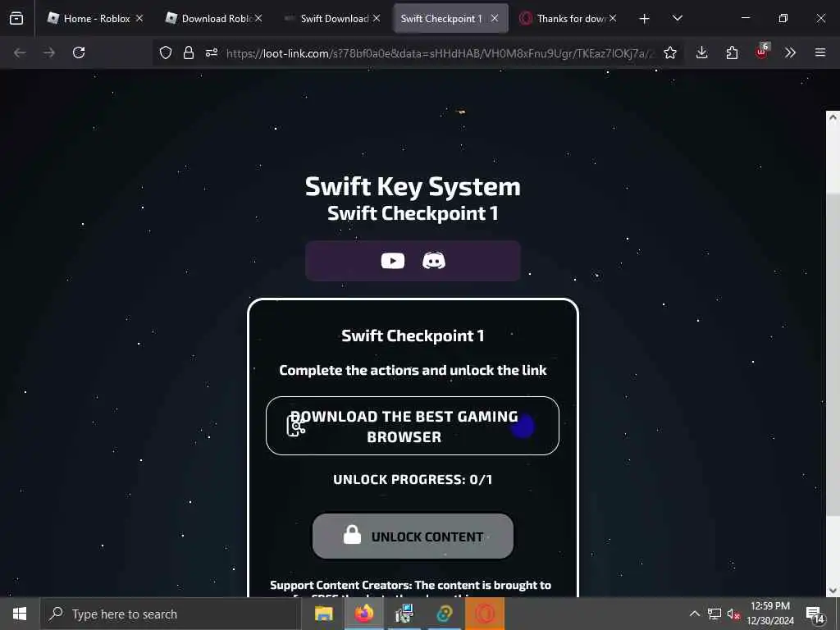Image resolution: width=840 pixels, height=630 pixels.
Task: Open the YouTube channel link
Action: 393,261
